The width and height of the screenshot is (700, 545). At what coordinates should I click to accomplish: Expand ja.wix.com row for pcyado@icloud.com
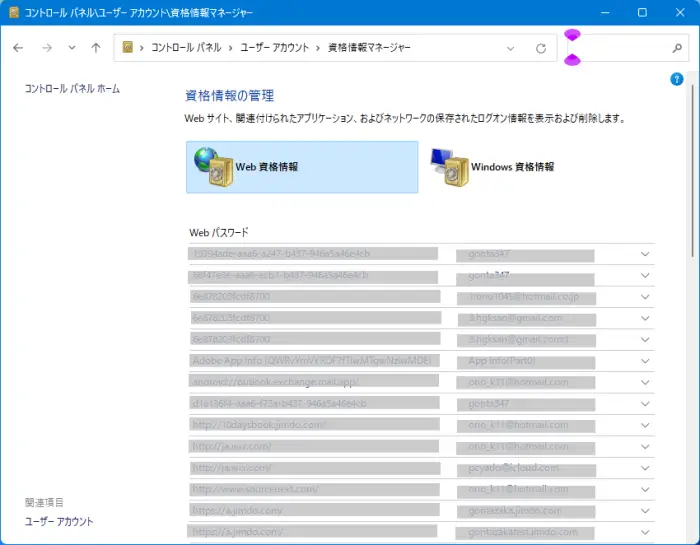[x=645, y=468]
